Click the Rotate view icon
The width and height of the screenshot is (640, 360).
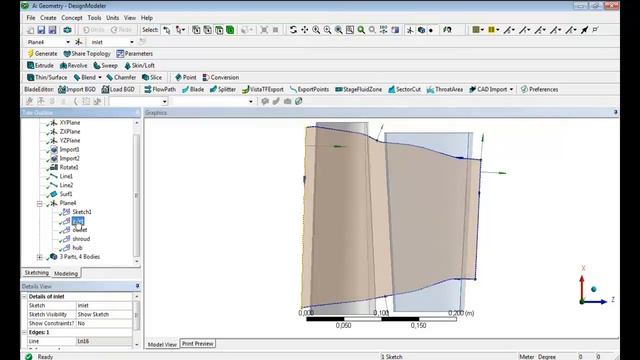pos(293,30)
